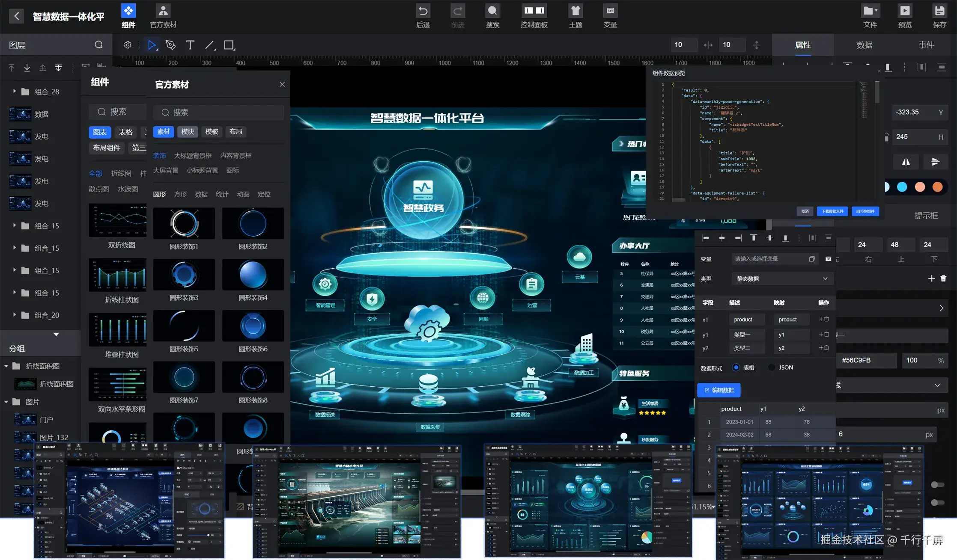
Task: Toggle the lower switch in properties panel
Action: [937, 502]
